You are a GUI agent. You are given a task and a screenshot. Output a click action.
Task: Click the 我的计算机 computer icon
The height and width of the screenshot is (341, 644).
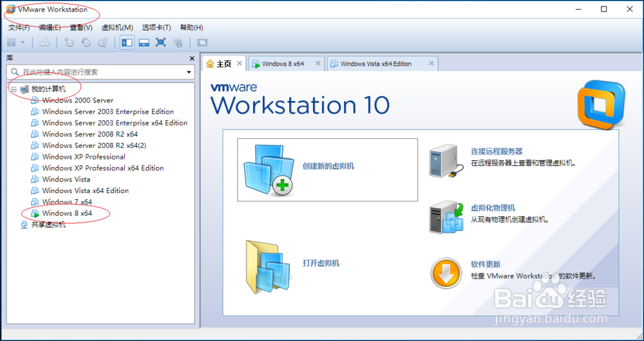[x=24, y=89]
